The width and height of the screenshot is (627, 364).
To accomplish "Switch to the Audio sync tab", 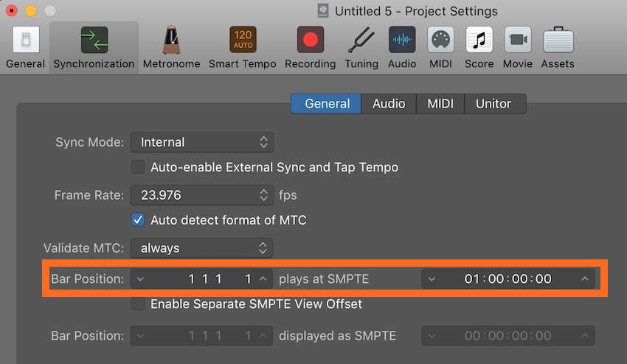I will [x=389, y=104].
